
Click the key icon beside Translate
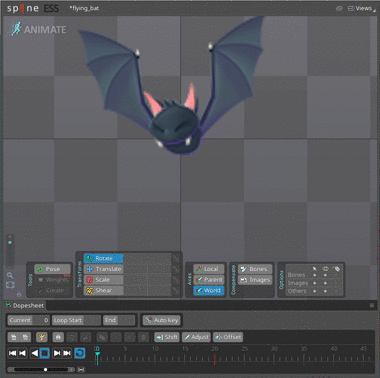pyautogui.click(x=176, y=269)
